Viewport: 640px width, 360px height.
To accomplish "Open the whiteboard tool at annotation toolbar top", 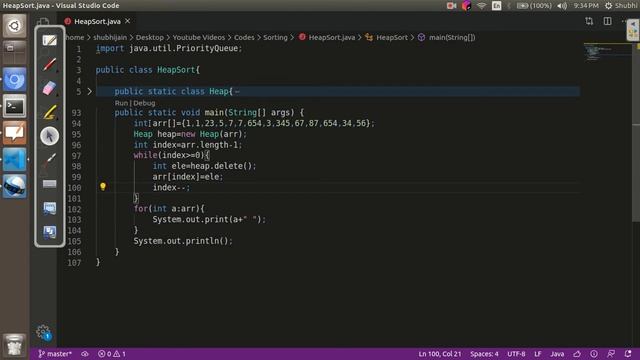I will pos(49,40).
